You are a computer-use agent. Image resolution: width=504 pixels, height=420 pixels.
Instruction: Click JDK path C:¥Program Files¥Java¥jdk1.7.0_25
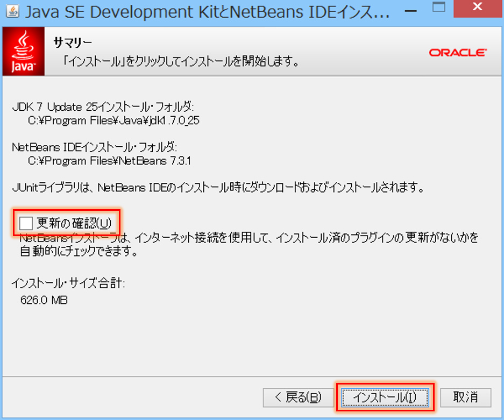click(114, 120)
